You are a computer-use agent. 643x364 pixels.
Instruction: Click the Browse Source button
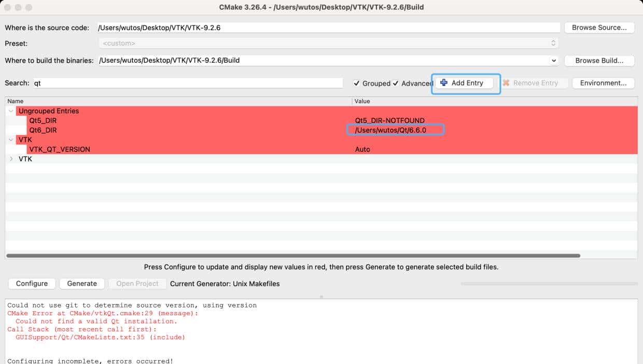pos(599,27)
